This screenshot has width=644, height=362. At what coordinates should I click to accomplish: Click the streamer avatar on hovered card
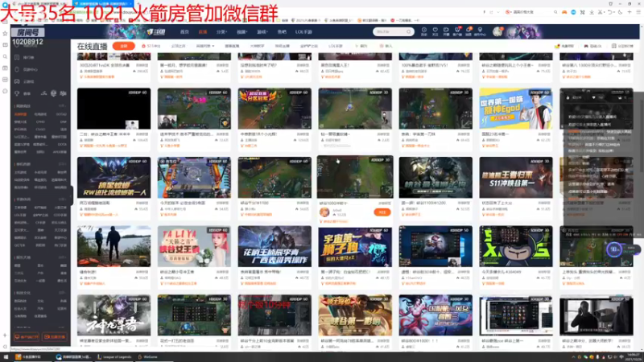click(324, 212)
